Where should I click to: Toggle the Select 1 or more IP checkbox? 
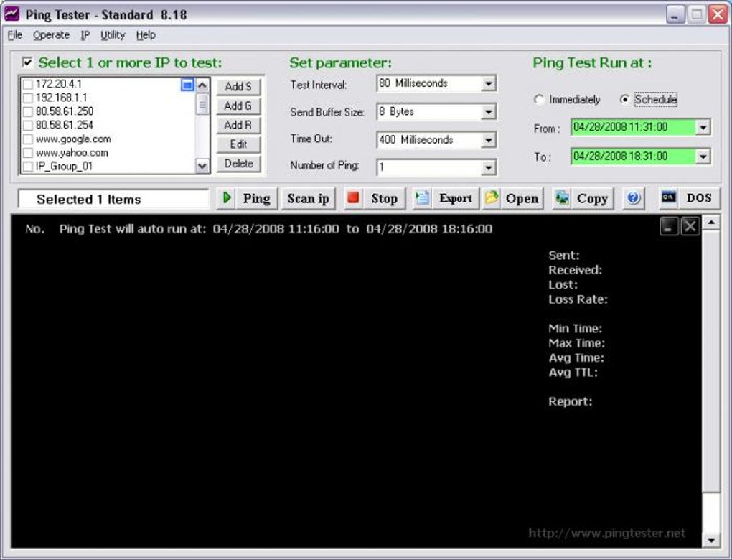(x=27, y=62)
